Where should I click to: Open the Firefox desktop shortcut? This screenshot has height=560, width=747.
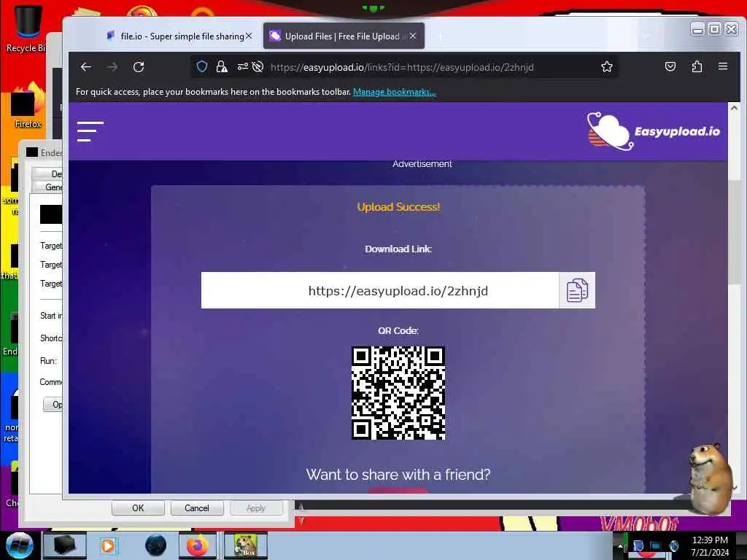[x=28, y=106]
